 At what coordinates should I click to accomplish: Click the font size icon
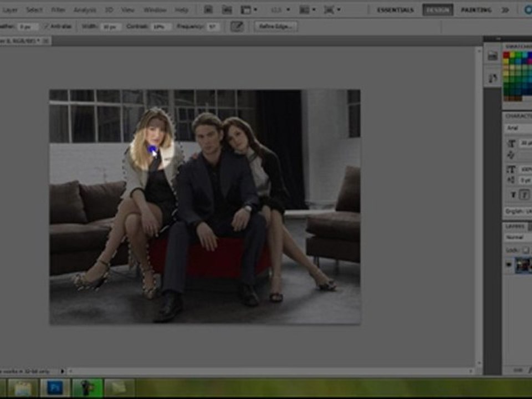click(511, 144)
